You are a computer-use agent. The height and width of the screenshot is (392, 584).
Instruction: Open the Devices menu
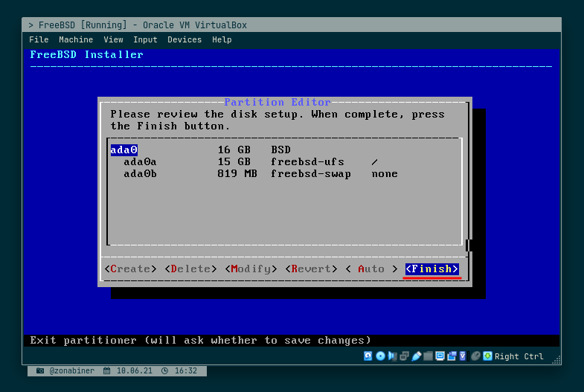click(184, 39)
